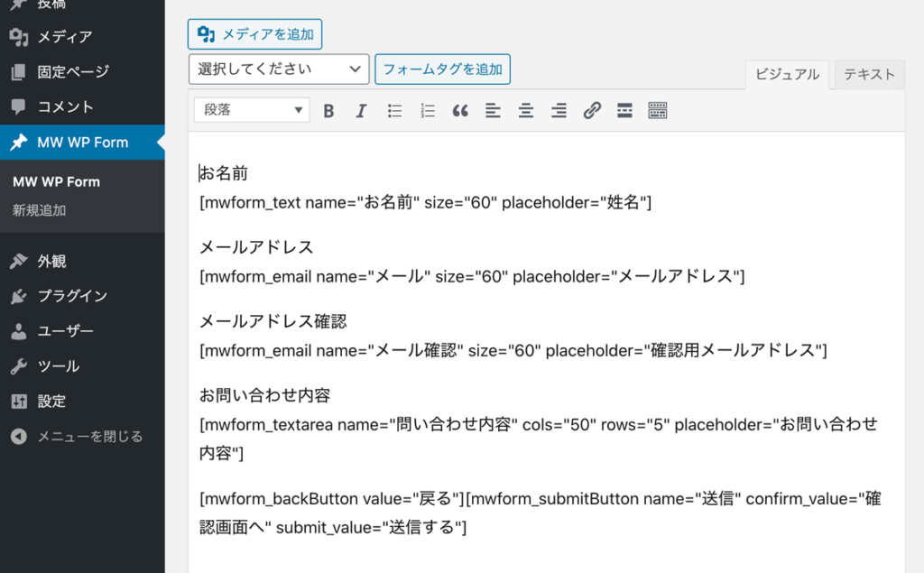Click the mwform_text お名前 shortcode line
The image size is (924, 573).
(426, 203)
